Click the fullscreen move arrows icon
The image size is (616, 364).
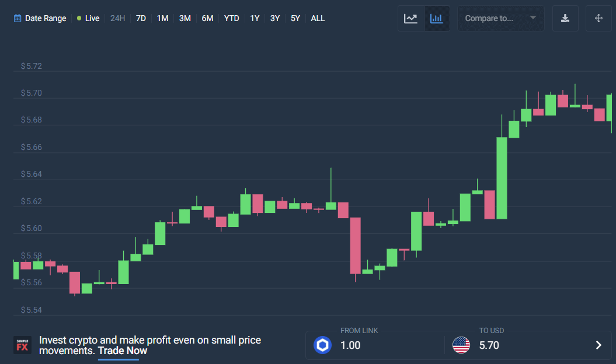point(598,19)
